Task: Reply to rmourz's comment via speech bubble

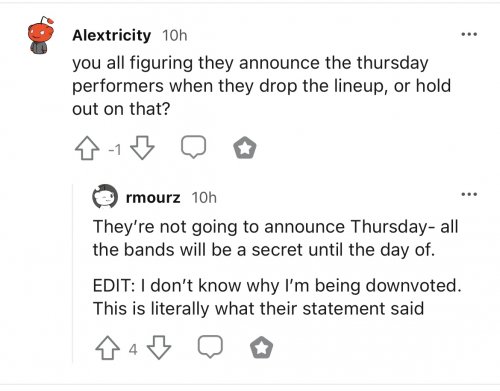Action: point(210,347)
